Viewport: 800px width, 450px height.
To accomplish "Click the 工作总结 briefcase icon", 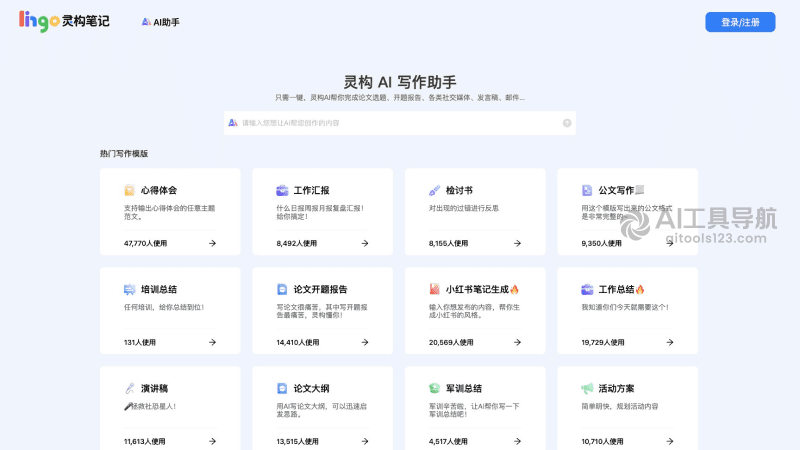I will 587,289.
